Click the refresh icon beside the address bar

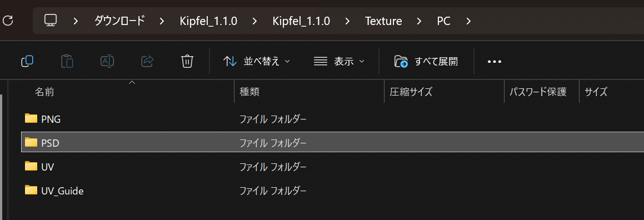coord(8,21)
